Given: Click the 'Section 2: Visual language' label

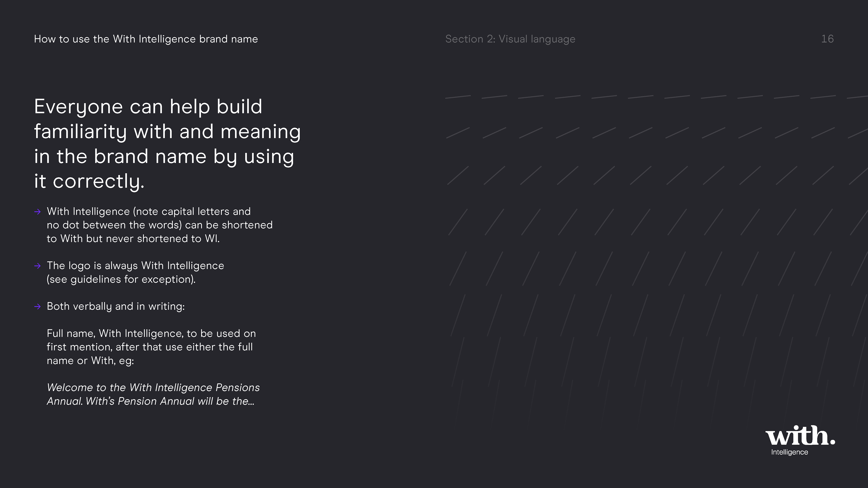Looking at the screenshot, I should point(510,39).
